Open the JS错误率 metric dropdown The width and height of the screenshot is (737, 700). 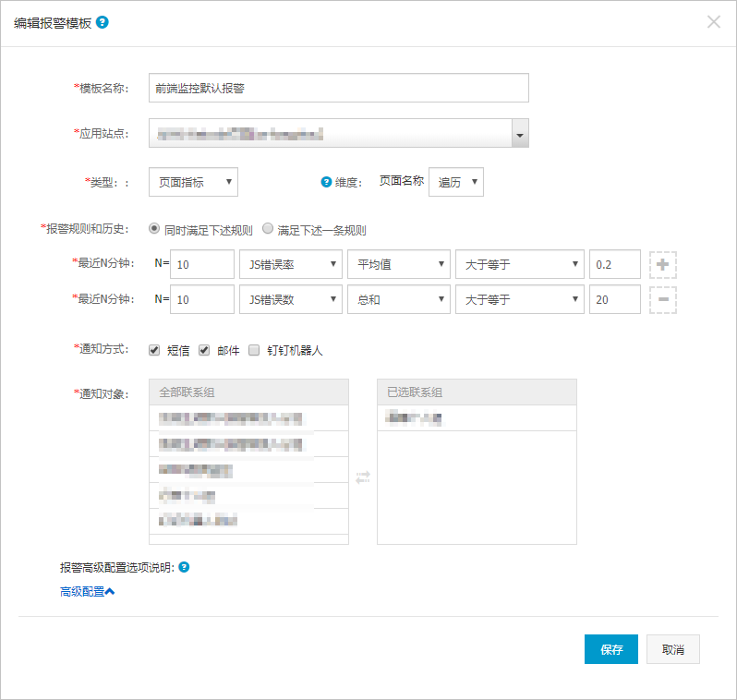291,264
